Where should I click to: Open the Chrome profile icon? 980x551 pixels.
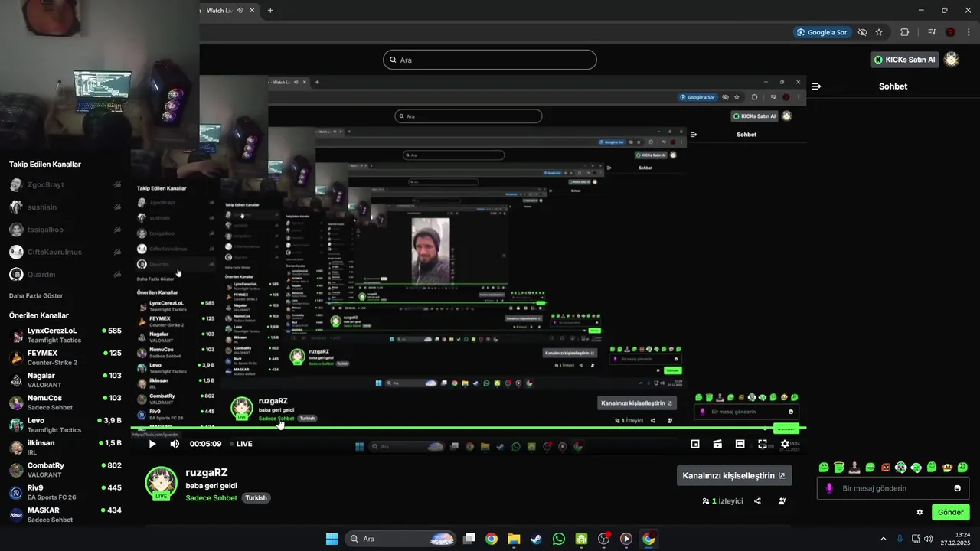[950, 32]
